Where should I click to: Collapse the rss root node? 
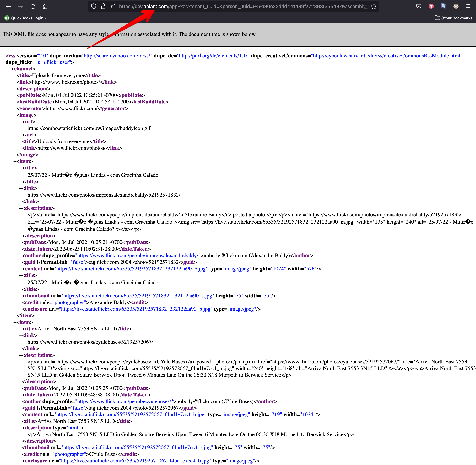[4, 56]
